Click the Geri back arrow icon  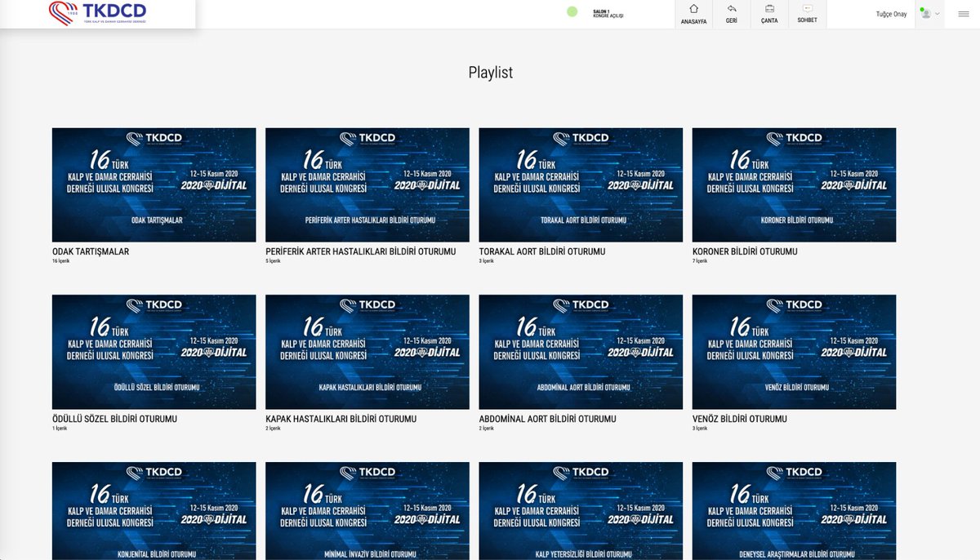pyautogui.click(x=732, y=9)
